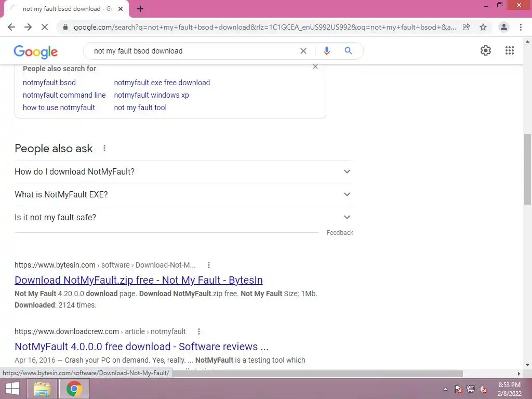
Task: Stop loading the page
Action: (x=45, y=27)
